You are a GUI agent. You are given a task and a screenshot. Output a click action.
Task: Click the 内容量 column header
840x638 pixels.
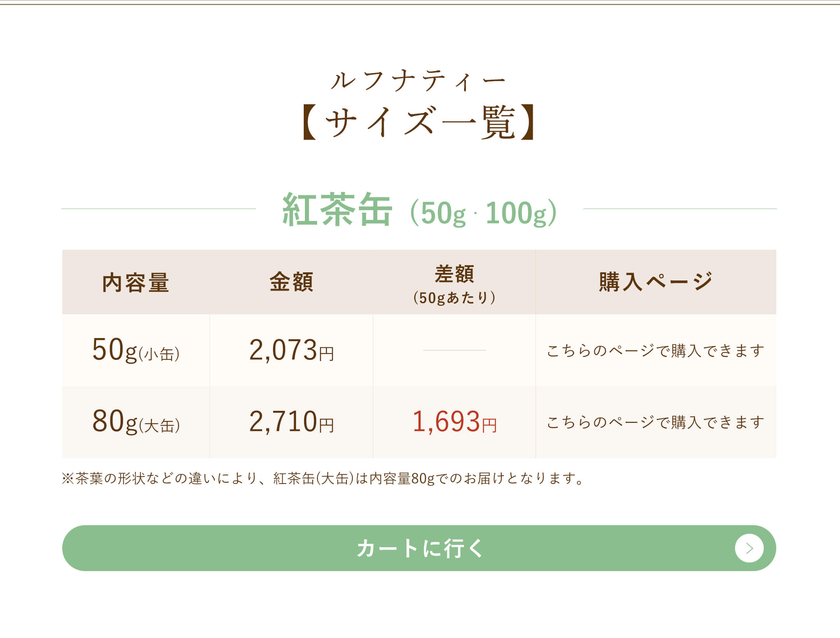coord(136,282)
